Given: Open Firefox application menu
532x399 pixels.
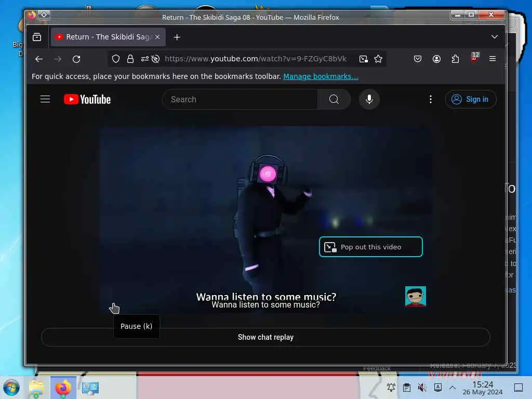Looking at the screenshot, I should (493, 59).
